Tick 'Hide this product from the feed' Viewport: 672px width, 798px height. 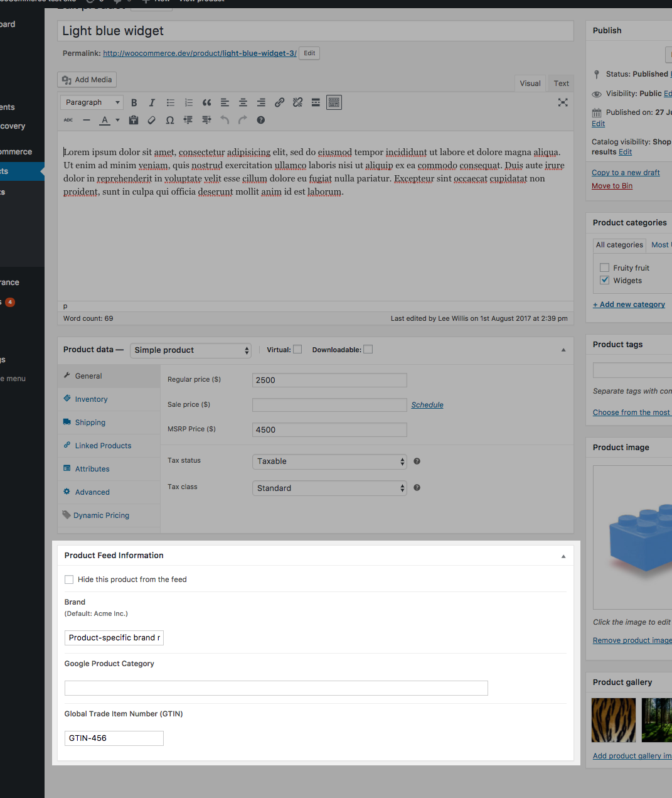click(69, 579)
